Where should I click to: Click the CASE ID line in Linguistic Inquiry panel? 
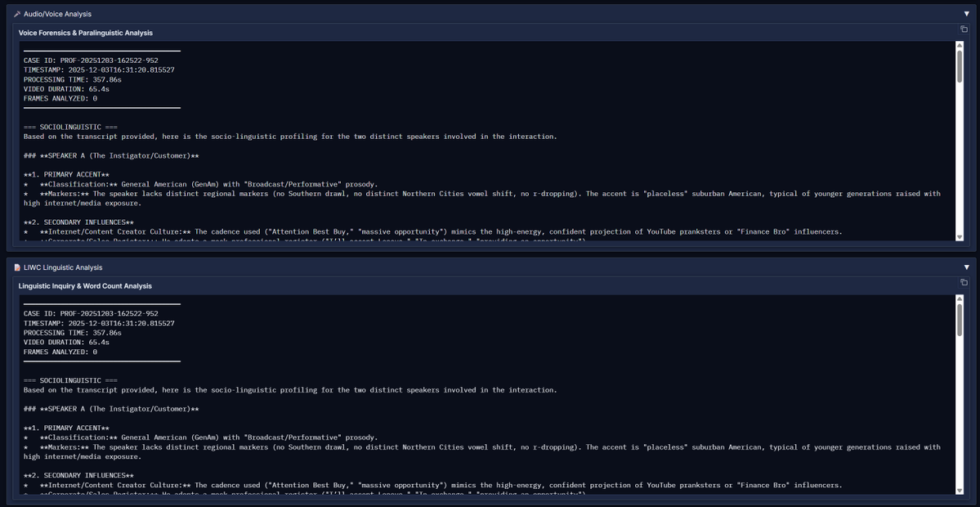91,314
